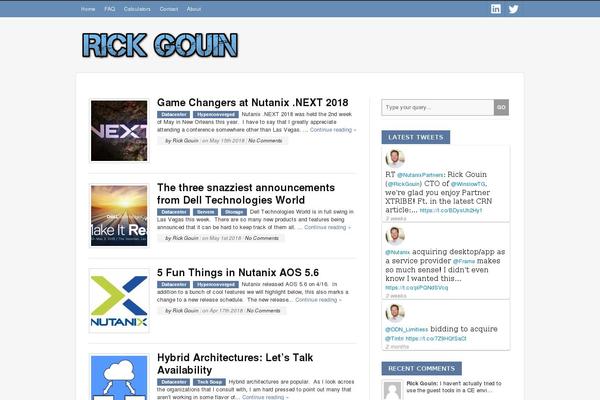Click Storage tag on Dell Technologies post
Image resolution: width=600 pixels, height=400 pixels.
[234, 212]
